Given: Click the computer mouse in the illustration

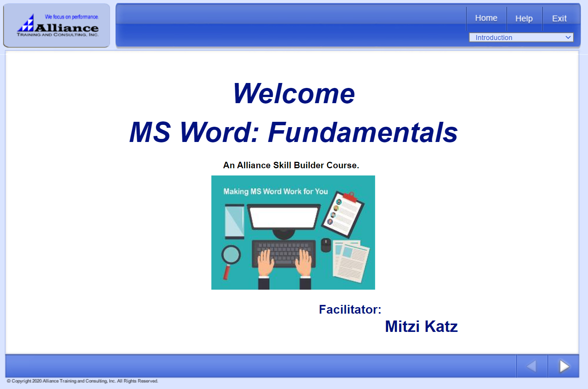Looking at the screenshot, I should pyautogui.click(x=326, y=245).
